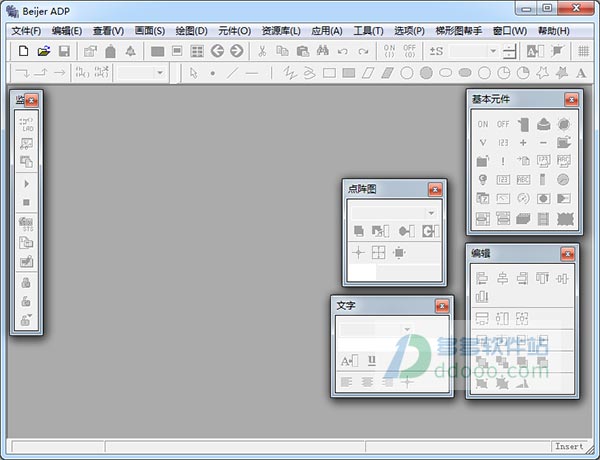Select the rectangle drawing tool

[x=329, y=73]
